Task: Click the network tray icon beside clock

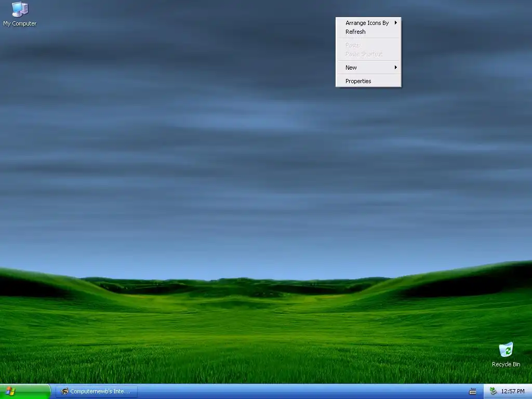Action: click(x=493, y=391)
